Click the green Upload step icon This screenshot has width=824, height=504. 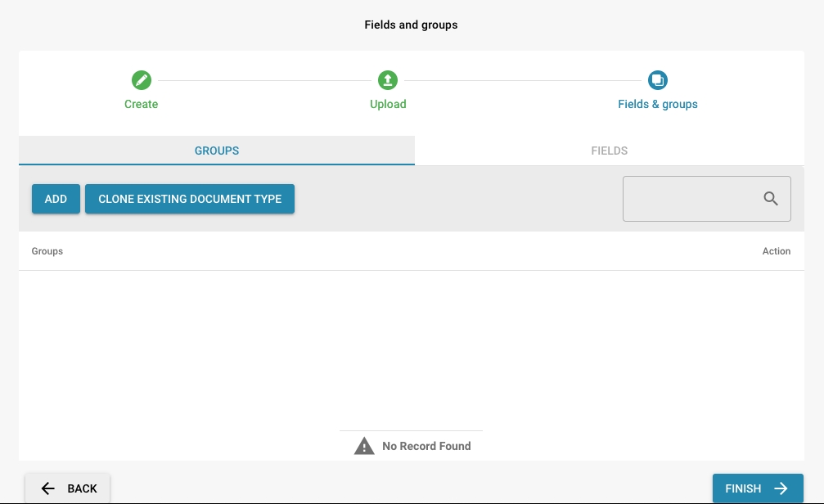(388, 80)
